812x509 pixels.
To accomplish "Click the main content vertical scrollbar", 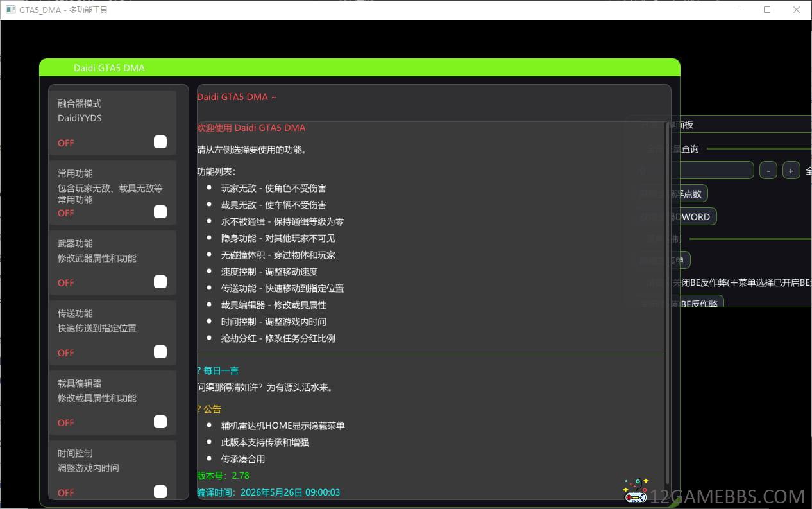I will tap(668, 302).
